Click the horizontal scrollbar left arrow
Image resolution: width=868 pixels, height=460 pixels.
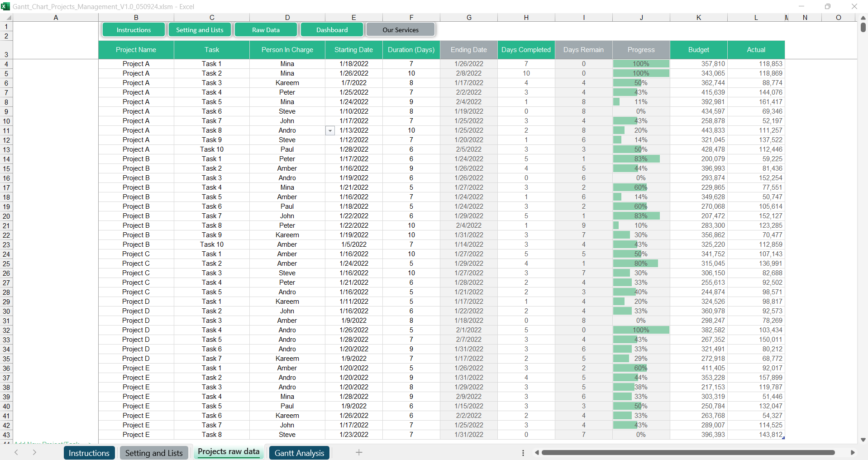(537, 452)
